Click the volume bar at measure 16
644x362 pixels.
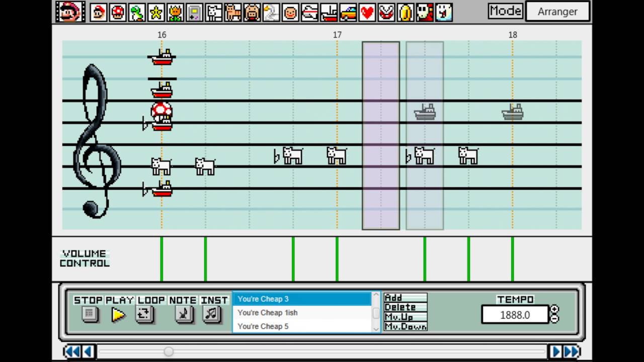pyautogui.click(x=162, y=259)
